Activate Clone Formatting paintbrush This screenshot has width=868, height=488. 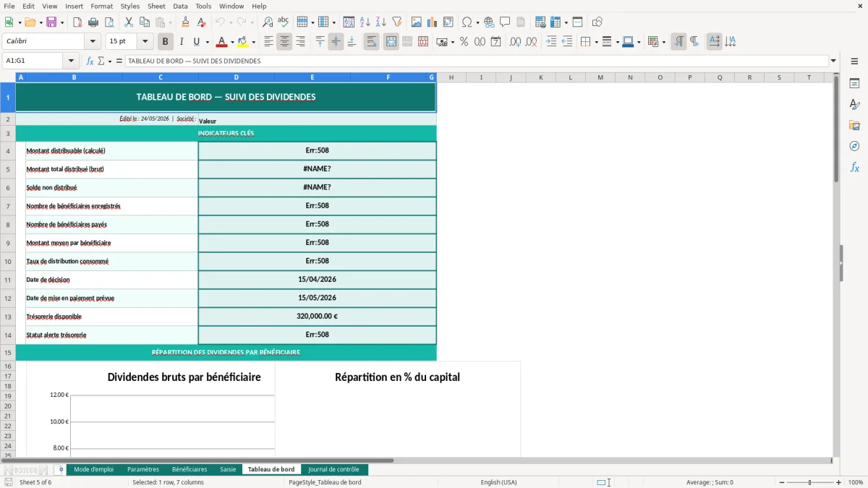pos(186,22)
